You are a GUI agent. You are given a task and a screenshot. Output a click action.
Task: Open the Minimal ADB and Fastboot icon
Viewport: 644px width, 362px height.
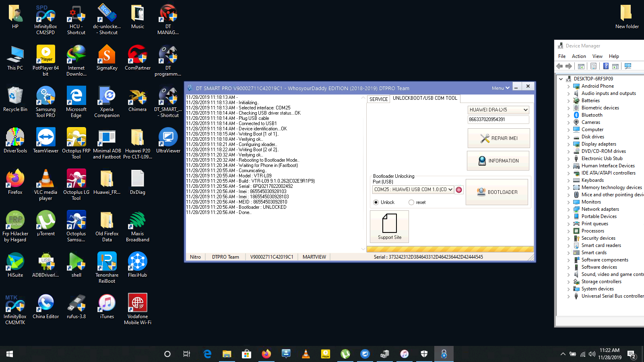tap(107, 144)
